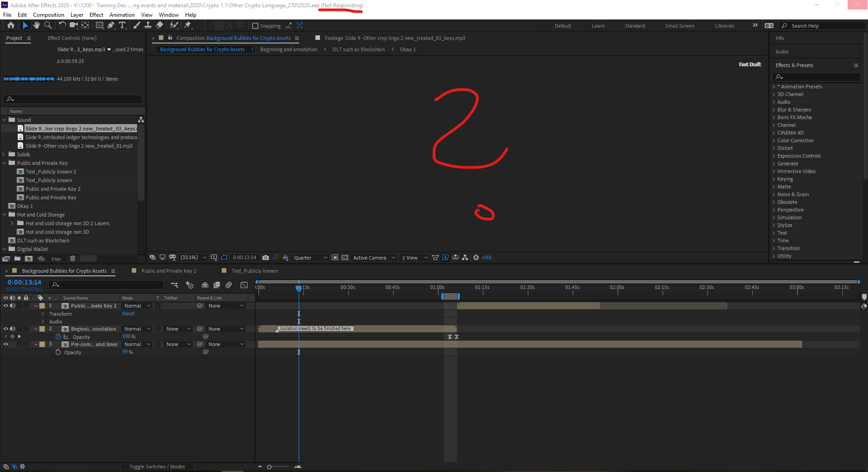
Task: Mute audio for Beginni...nnotation layer
Action: coord(13,329)
